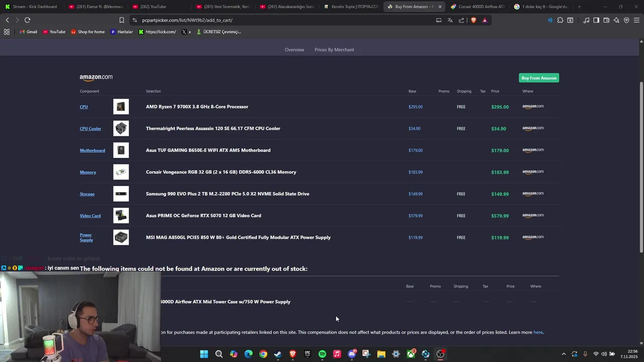Open the Windows Start menu
Viewport: 644px width, 362px height.
pyautogui.click(x=204, y=354)
